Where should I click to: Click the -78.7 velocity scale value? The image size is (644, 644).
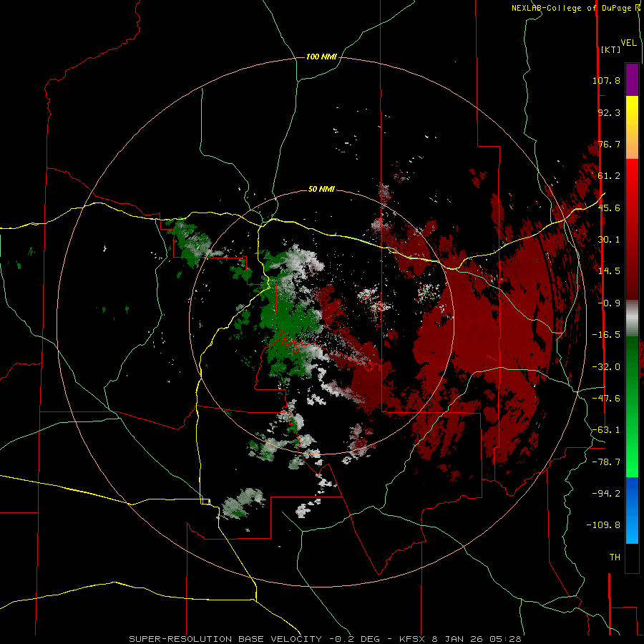[606, 462]
